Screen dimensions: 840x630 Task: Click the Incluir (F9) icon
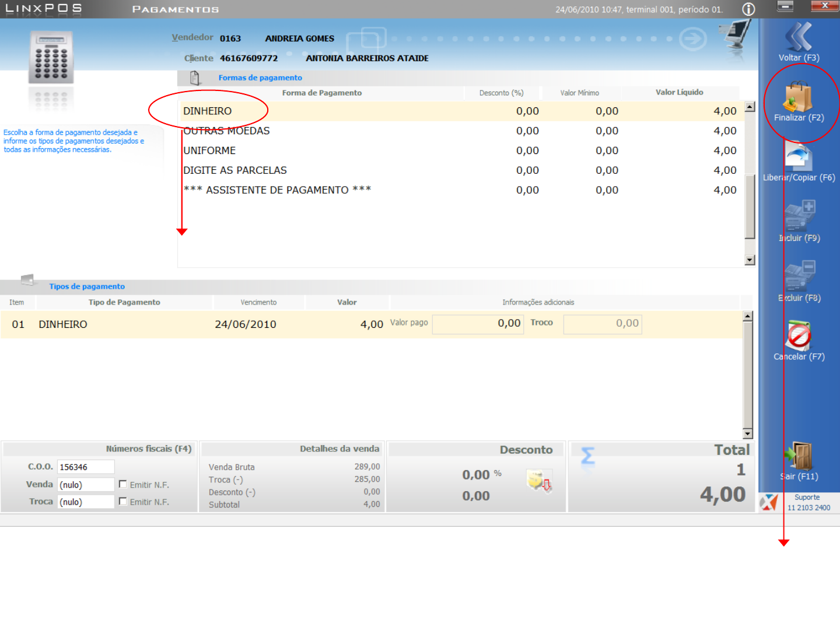799,216
